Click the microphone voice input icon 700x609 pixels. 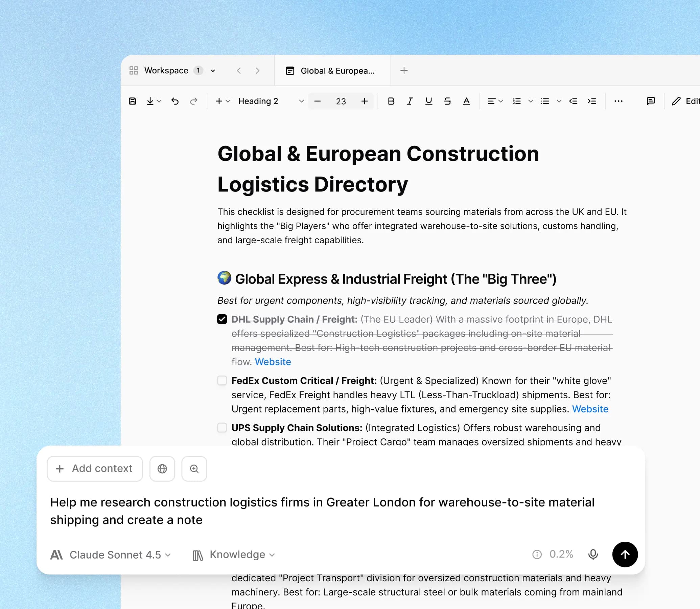coord(593,554)
